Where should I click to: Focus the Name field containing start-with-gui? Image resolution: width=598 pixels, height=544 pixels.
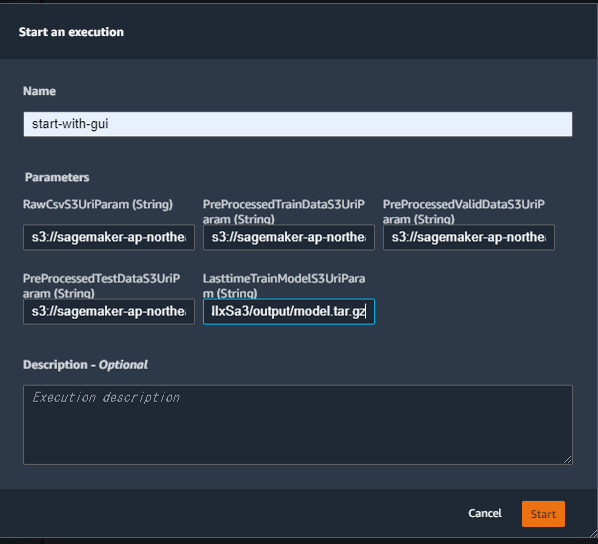click(x=298, y=124)
